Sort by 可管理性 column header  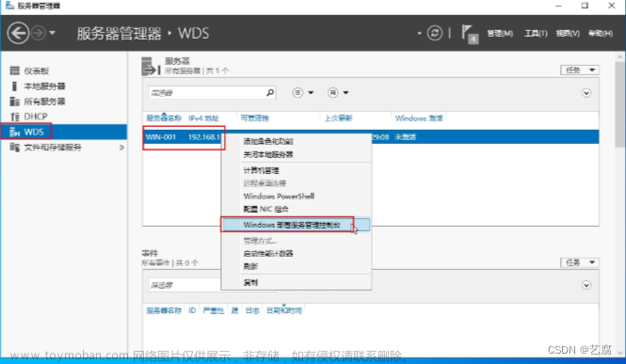click(255, 118)
